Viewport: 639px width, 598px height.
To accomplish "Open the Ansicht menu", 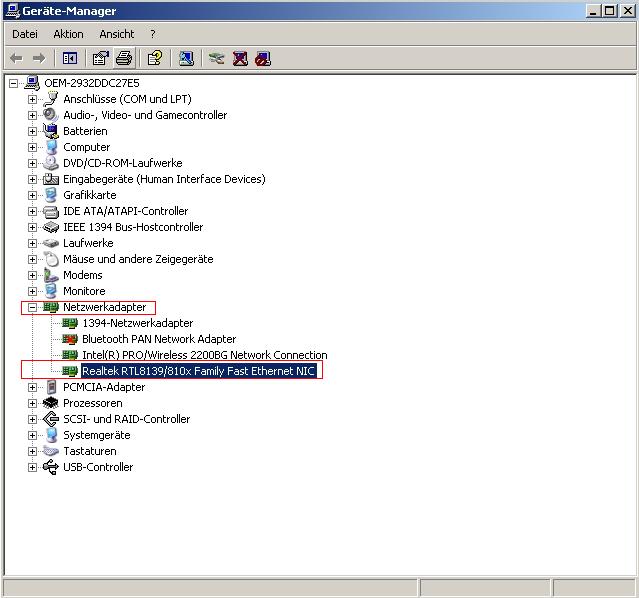I will click(x=116, y=34).
